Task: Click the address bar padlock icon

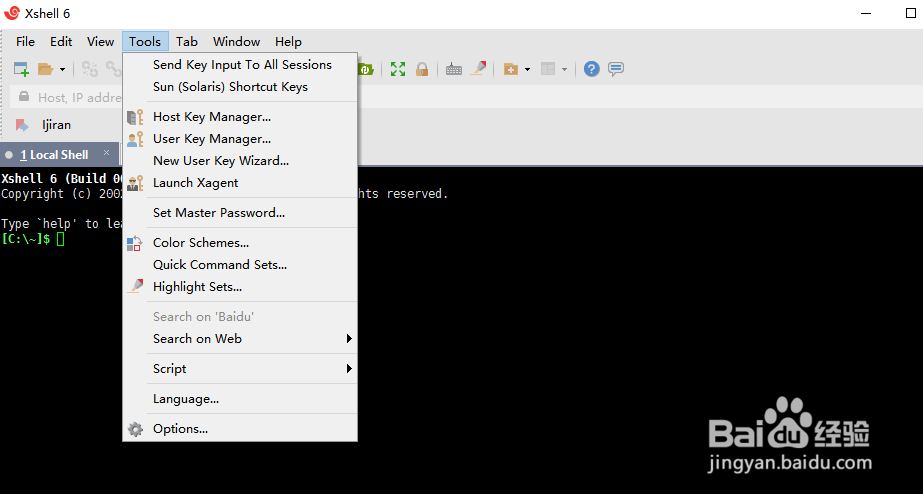Action: tap(24, 97)
